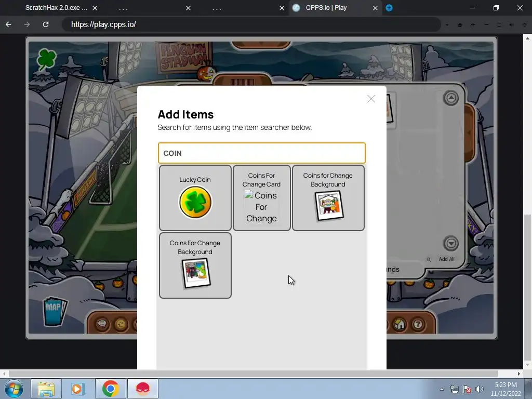Open the emoji face icon in toolbar
This screenshot has width=532, height=399.
click(121, 324)
